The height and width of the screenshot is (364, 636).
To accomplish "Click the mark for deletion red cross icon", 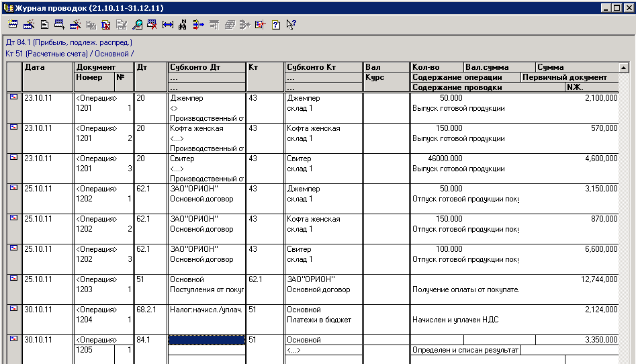I will coord(152,25).
